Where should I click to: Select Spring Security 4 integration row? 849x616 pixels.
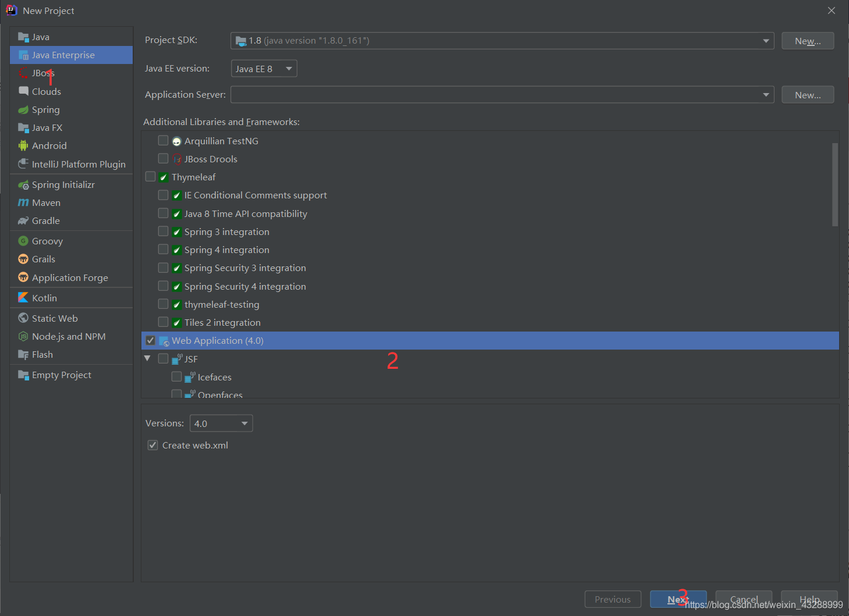tap(490, 286)
